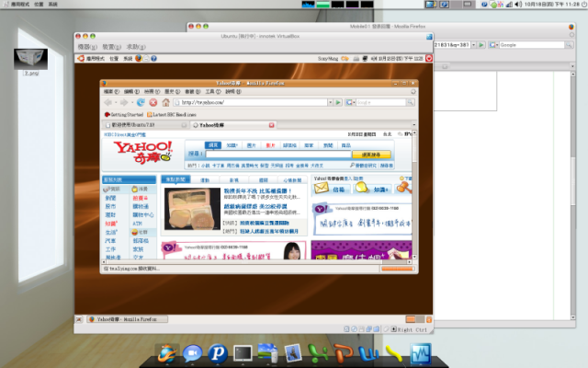Click the Yahoo search text field
The width and height of the screenshot is (588, 368).
(278, 155)
